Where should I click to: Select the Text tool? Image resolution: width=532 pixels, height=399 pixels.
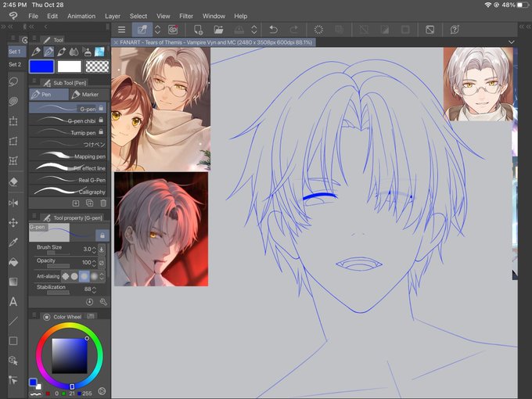click(x=13, y=301)
